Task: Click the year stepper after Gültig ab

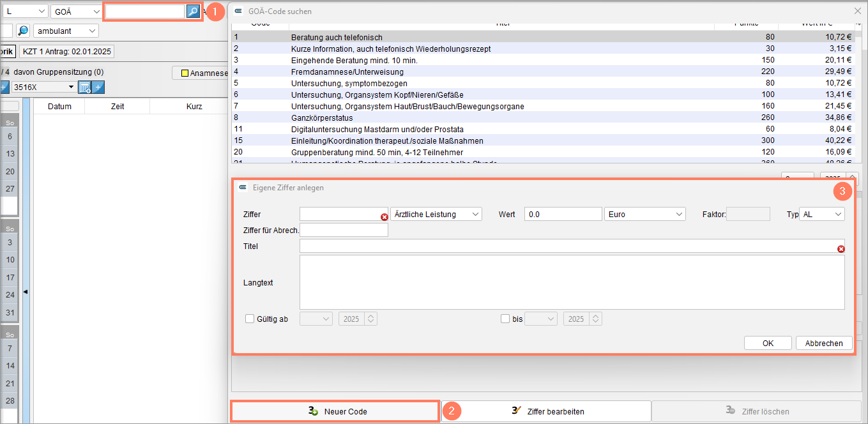Action: click(371, 319)
